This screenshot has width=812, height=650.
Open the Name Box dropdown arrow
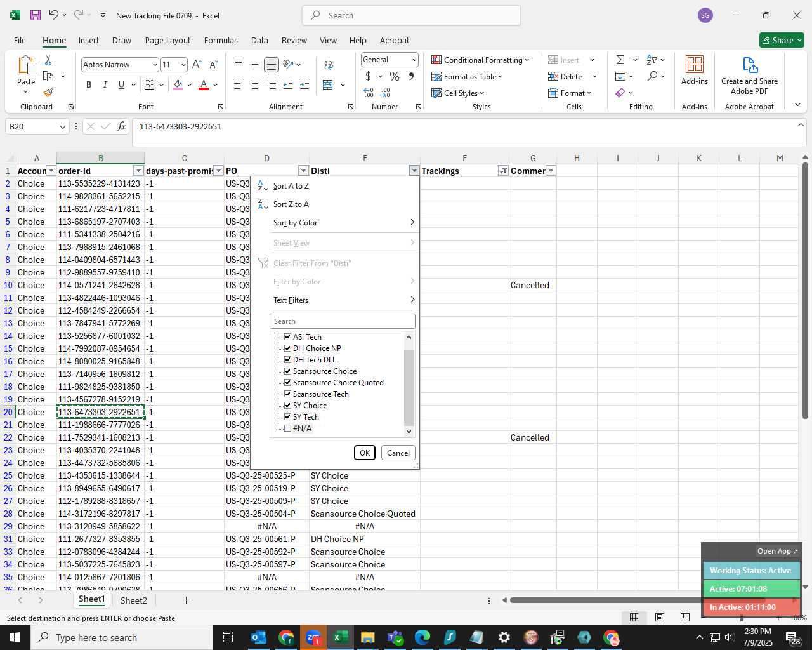tap(62, 126)
